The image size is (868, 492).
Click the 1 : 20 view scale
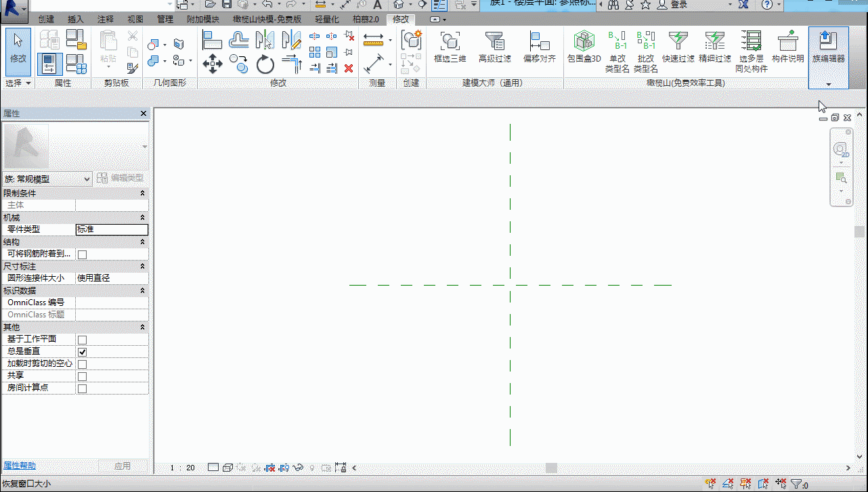click(x=182, y=468)
